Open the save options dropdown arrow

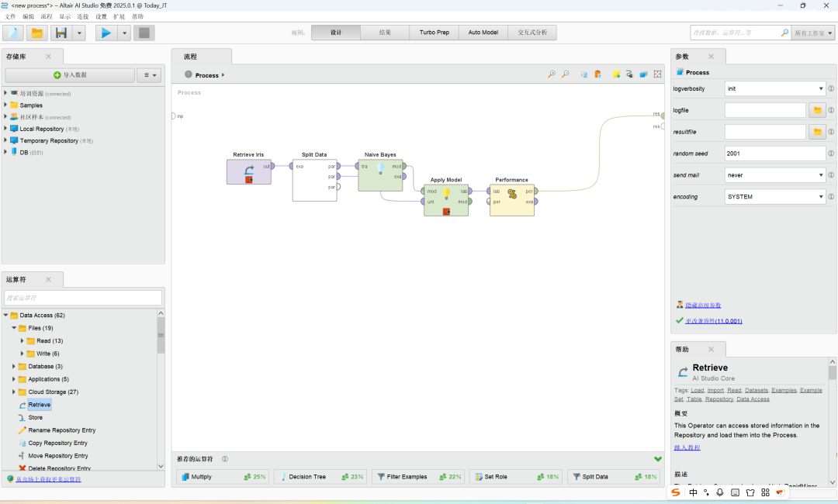pyautogui.click(x=79, y=33)
